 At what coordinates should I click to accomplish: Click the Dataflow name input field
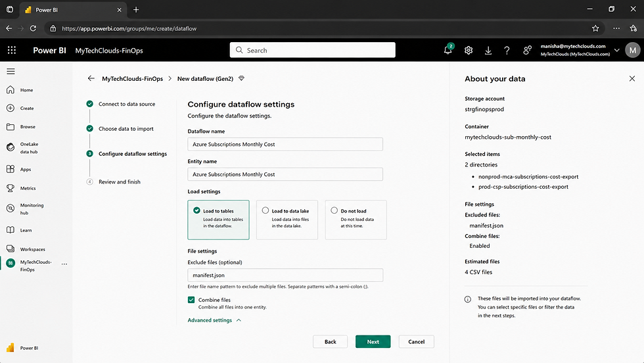pyautogui.click(x=285, y=144)
